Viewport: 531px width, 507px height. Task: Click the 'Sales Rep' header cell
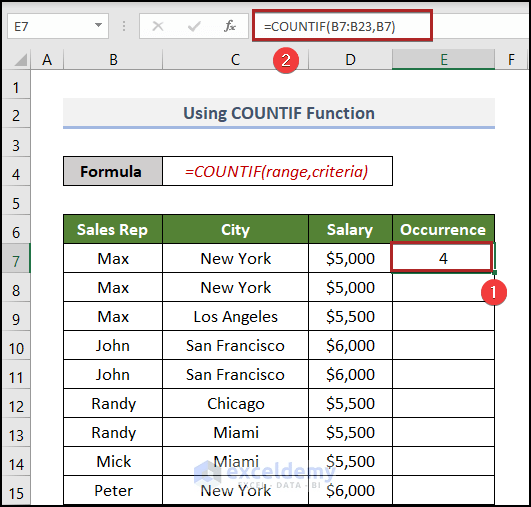113,229
